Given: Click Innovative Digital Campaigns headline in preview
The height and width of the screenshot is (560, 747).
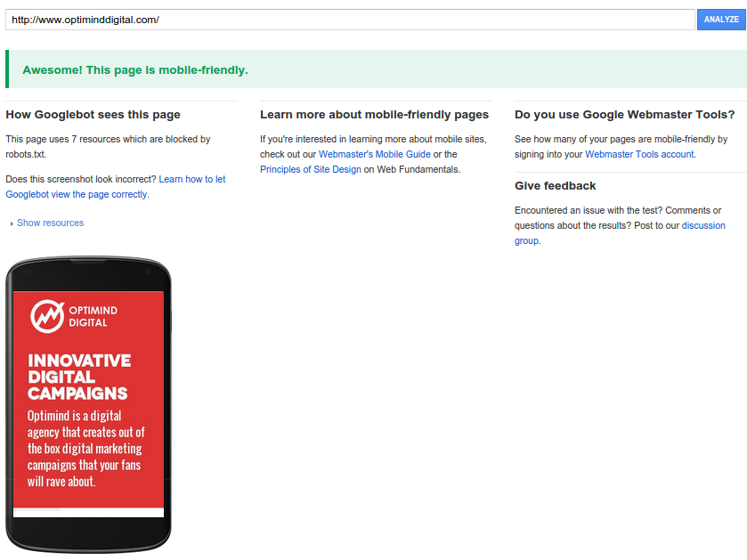Looking at the screenshot, I should coord(79,377).
